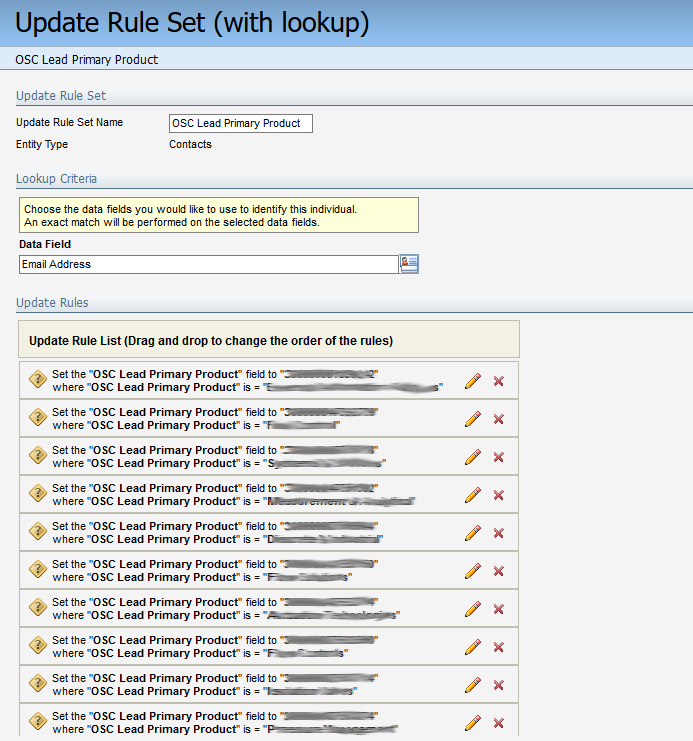Click the question-mark icon of the third rule
Screen dimensions: 693x741
pos(38,456)
